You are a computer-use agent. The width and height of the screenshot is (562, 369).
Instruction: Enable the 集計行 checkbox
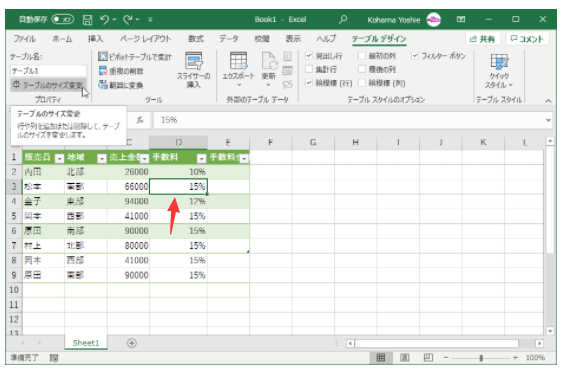[309, 69]
